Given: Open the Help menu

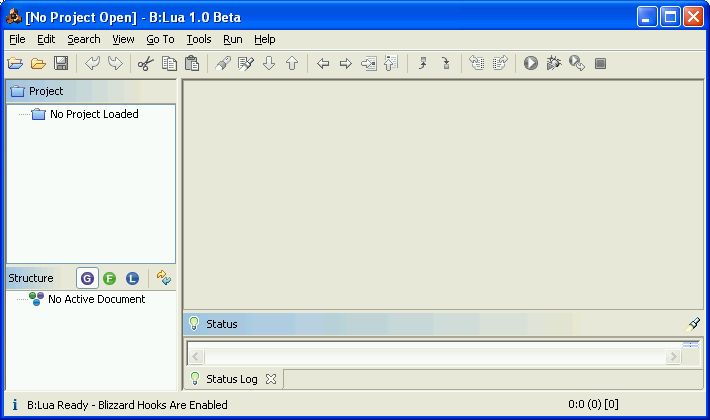Looking at the screenshot, I should point(264,39).
